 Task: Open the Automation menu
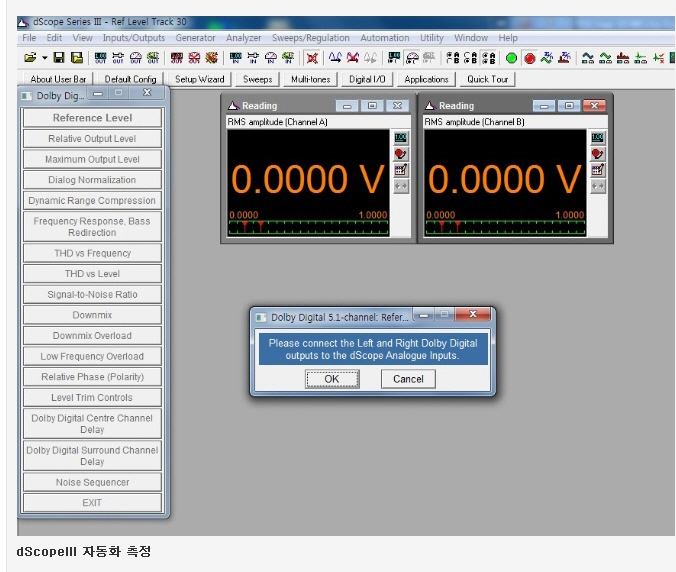pyautogui.click(x=385, y=38)
